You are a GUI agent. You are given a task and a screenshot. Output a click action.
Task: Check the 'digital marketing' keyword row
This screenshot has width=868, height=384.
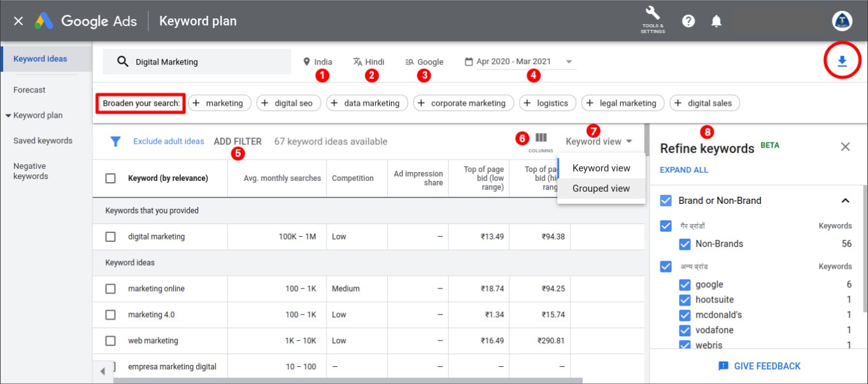(110, 236)
